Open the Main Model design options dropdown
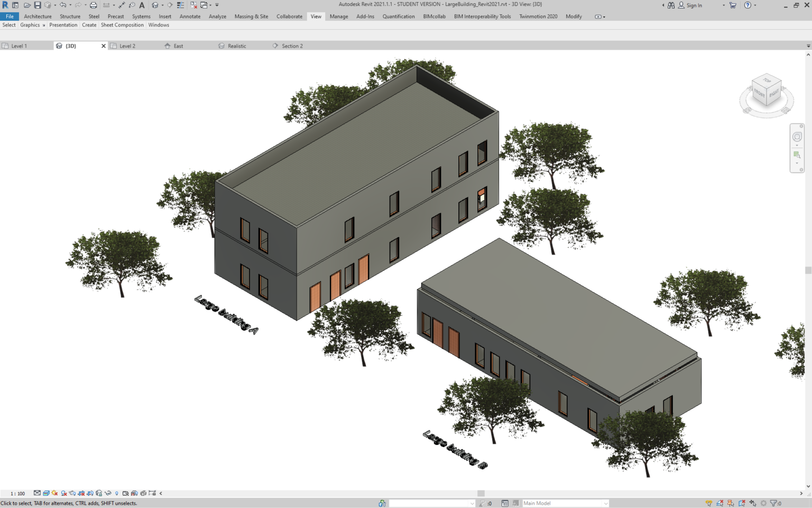The height and width of the screenshot is (508, 812). click(605, 503)
